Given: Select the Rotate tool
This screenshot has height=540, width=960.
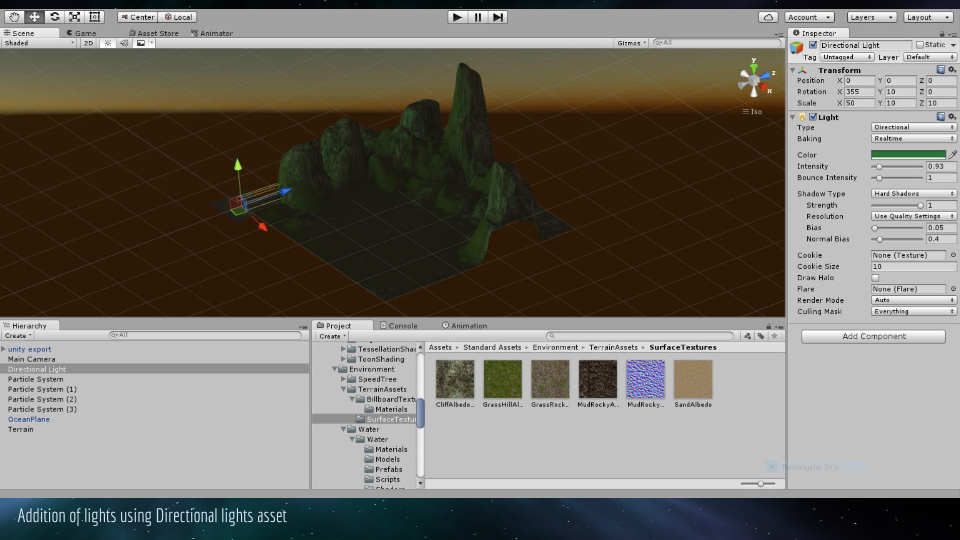Looking at the screenshot, I should click(54, 17).
